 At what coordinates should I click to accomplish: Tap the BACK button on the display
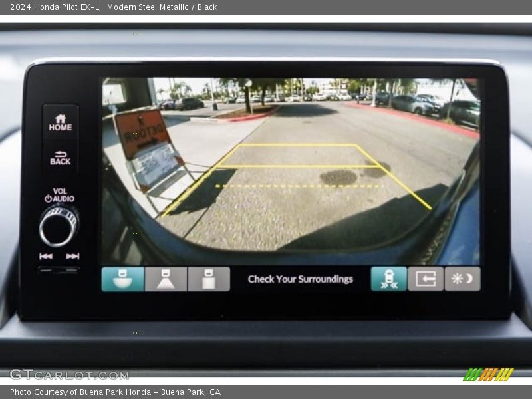click(61, 158)
